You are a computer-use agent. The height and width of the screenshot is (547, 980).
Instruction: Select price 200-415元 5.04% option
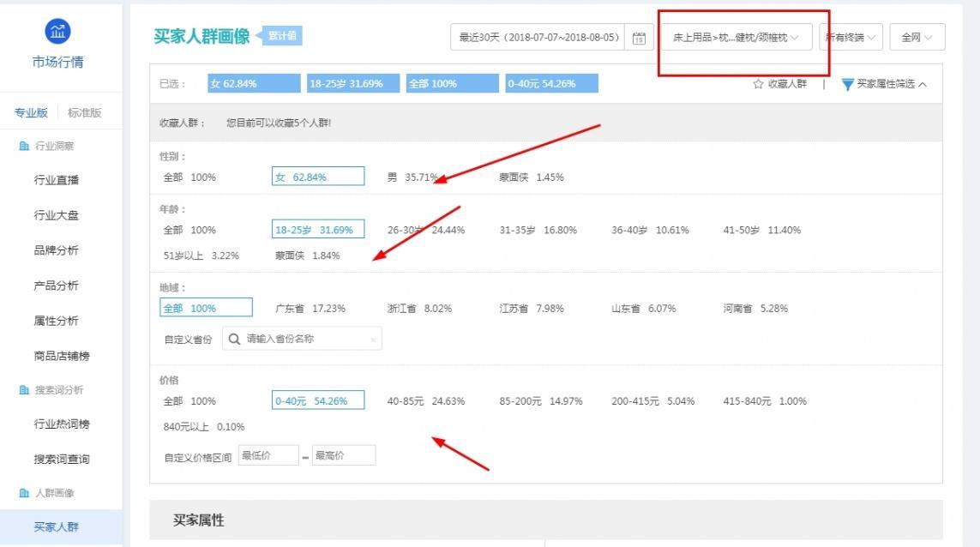[x=653, y=401]
